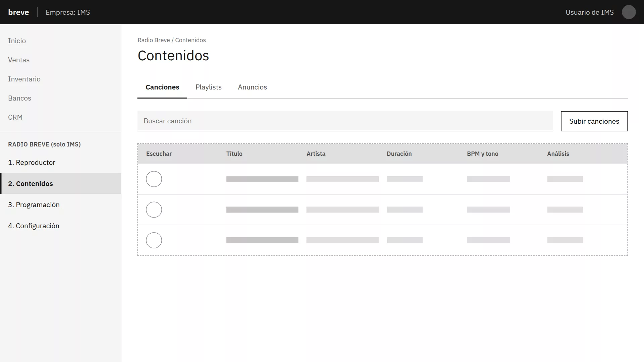Navigate to Bancos

(19, 98)
